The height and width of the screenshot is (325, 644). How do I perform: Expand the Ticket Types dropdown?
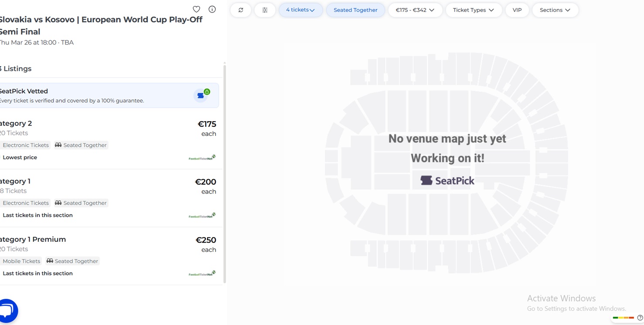[x=473, y=10]
